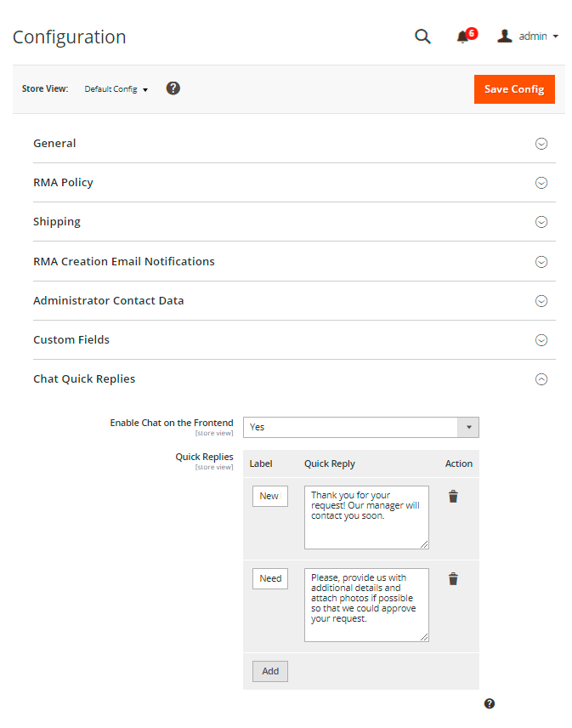This screenshot has width=572, height=728.
Task: Click Add to create a quick reply
Action: (x=270, y=671)
